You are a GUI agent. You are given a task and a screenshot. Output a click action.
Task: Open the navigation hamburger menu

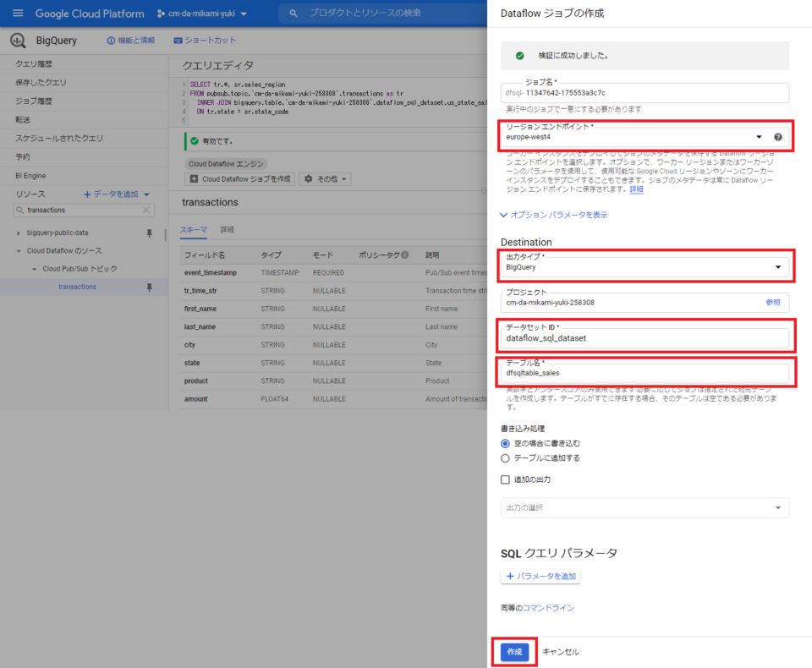[16, 14]
